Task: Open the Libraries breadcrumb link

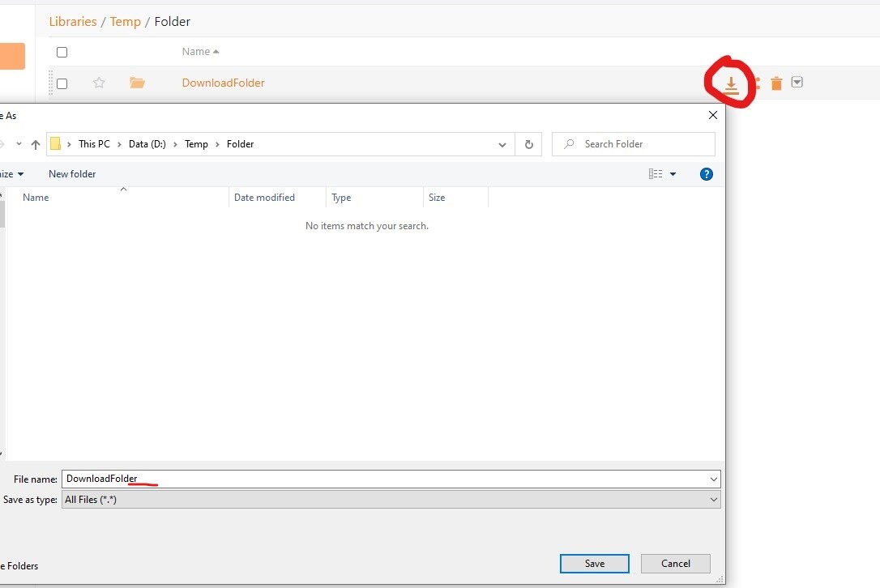Action: tap(73, 22)
